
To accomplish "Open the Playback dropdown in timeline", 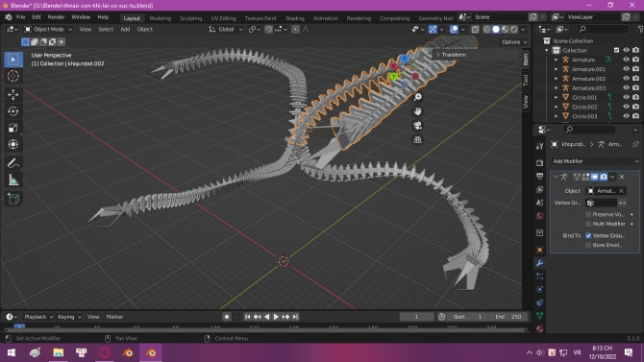I will 38,317.
